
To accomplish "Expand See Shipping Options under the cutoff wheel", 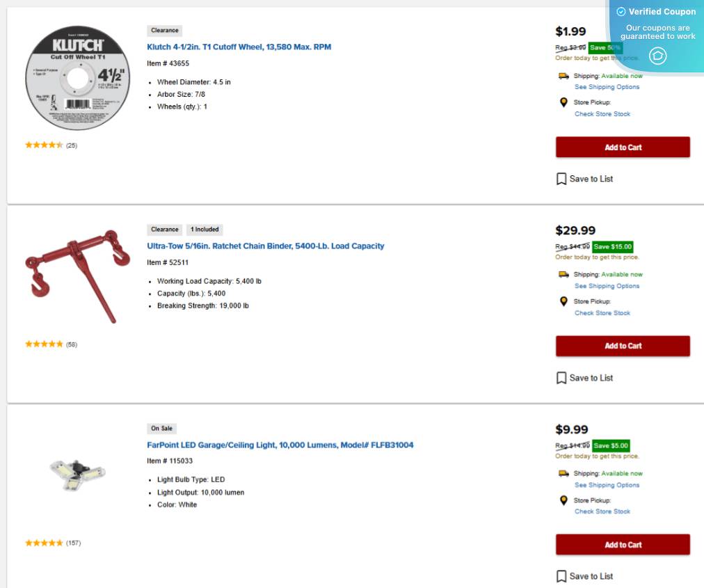I will coord(607,86).
